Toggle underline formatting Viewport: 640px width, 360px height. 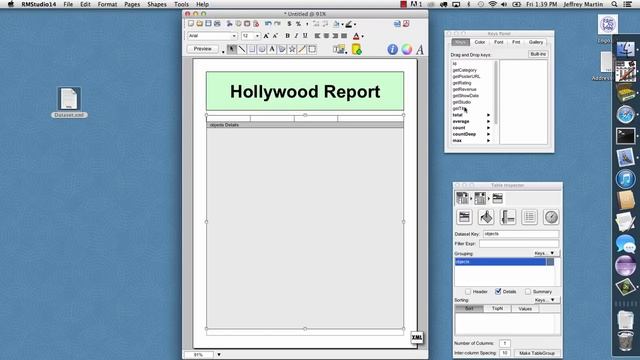click(305, 36)
